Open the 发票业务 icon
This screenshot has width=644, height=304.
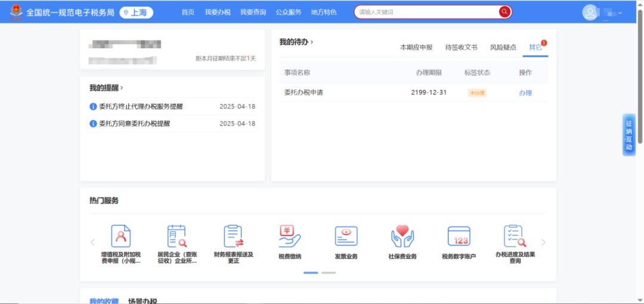coord(346,237)
